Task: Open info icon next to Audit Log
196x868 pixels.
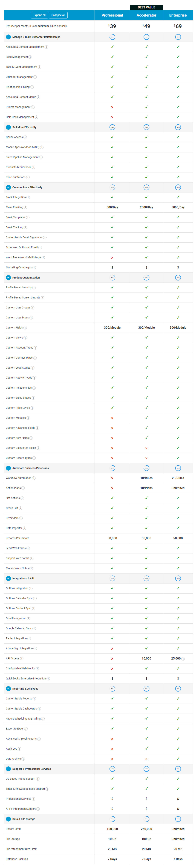Action: click(20, 749)
